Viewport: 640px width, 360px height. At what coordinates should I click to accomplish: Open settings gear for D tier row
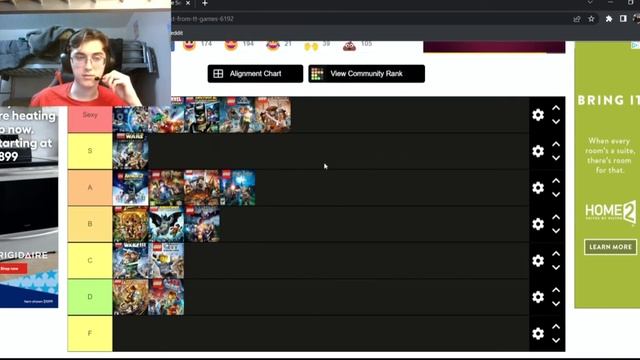[x=538, y=297]
